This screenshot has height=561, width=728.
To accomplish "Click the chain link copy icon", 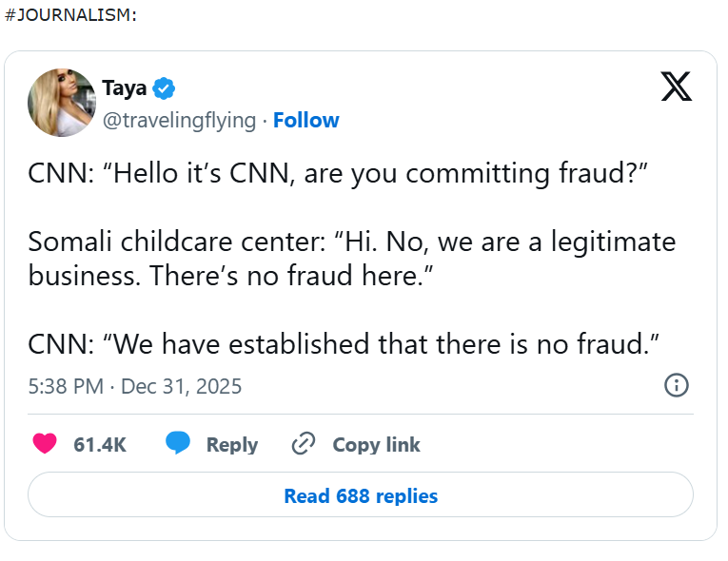I will [x=304, y=444].
